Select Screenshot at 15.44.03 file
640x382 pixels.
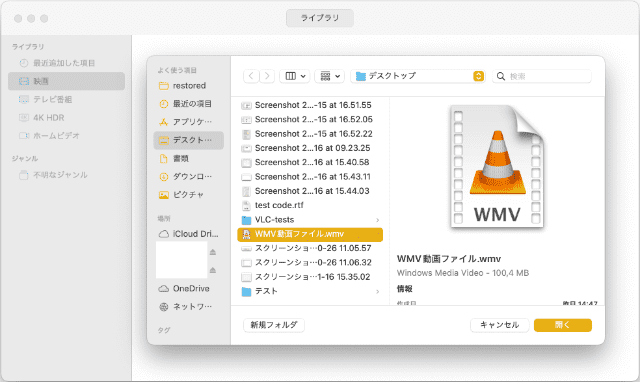310,191
